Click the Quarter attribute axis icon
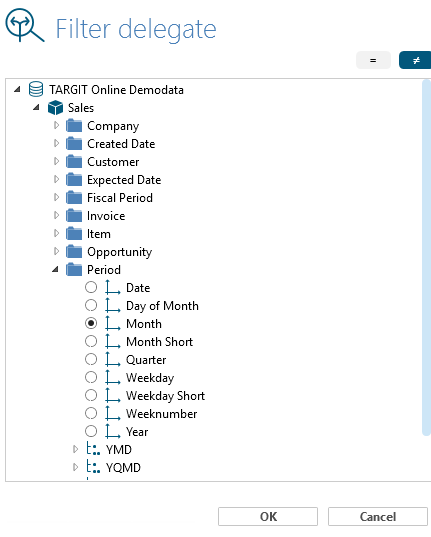The width and height of the screenshot is (431, 537). [113, 359]
